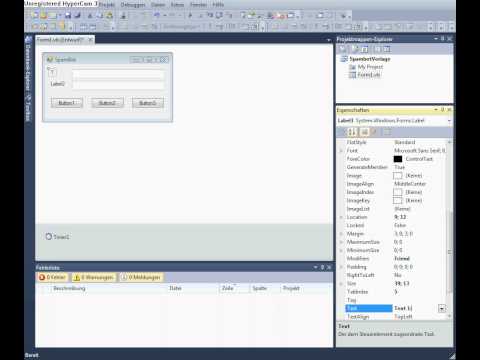The height and width of the screenshot is (360, 480).
Task: Click Properties icon in Projektmappen-Explorer toolbar
Action: coord(342,49)
